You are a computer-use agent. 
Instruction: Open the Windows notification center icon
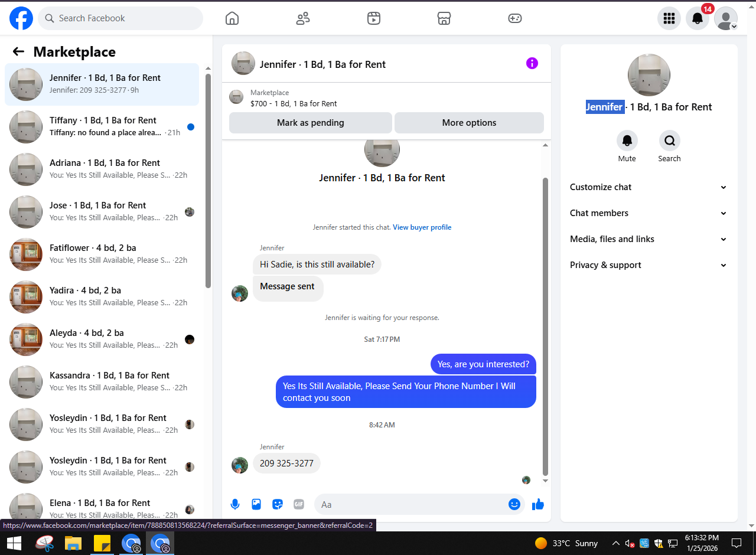[737, 543]
